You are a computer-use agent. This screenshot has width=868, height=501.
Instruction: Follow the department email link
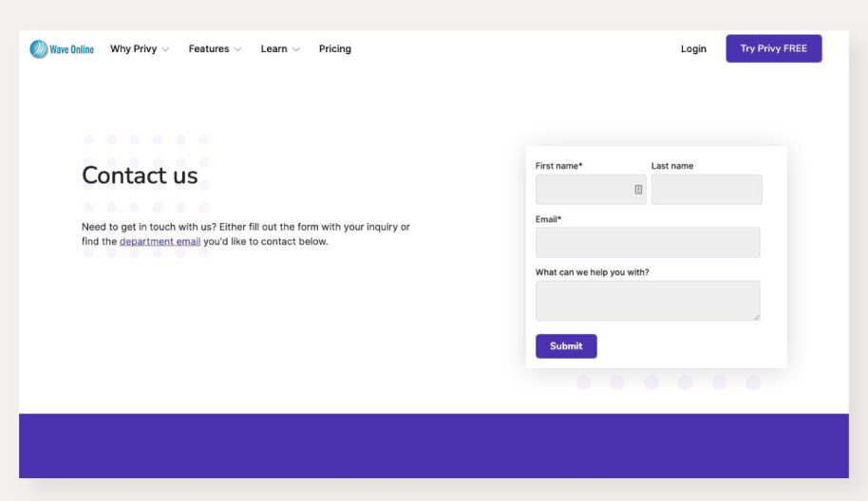160,242
